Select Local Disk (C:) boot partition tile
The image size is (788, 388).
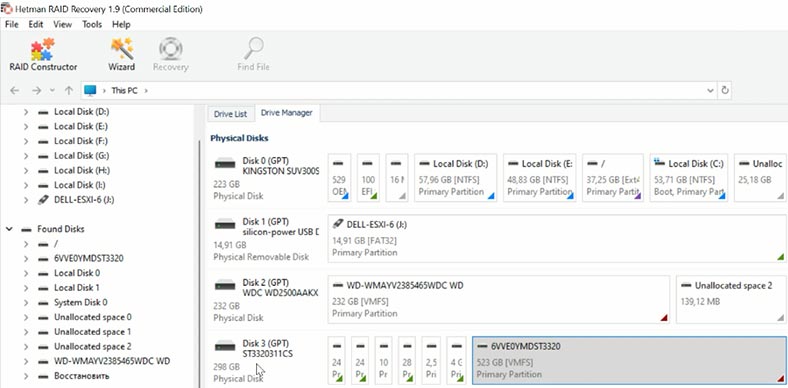click(688, 178)
